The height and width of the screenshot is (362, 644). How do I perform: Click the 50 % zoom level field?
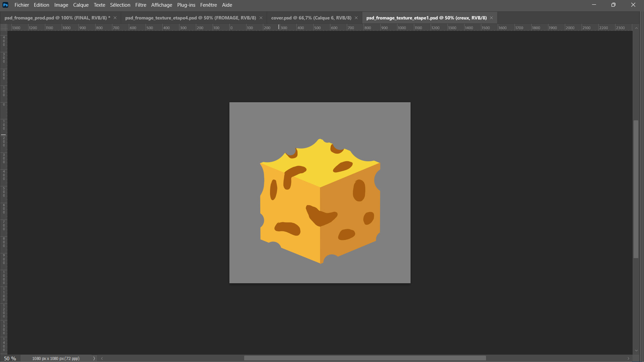tap(10, 358)
